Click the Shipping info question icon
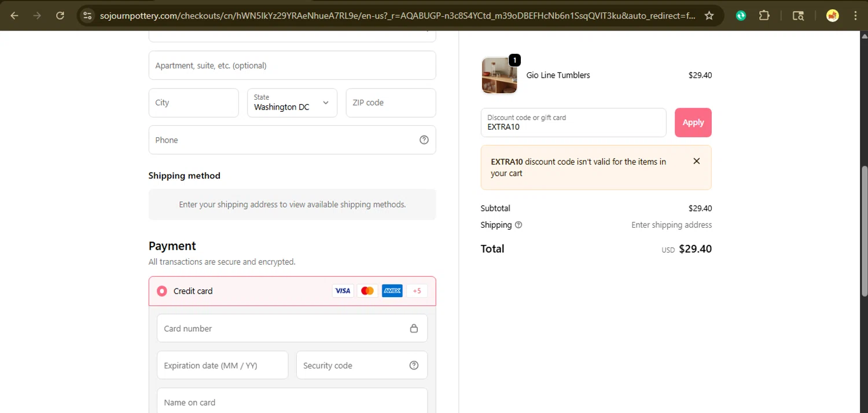 point(518,225)
